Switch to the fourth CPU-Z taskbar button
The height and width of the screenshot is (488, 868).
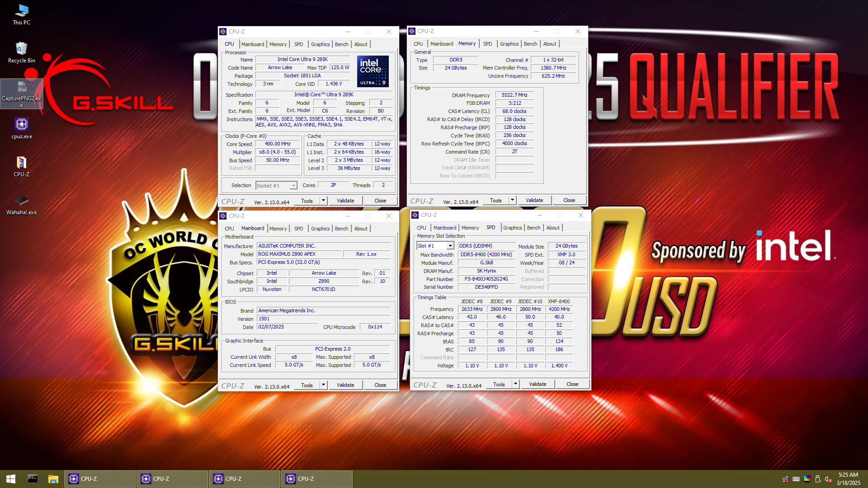coord(317,479)
